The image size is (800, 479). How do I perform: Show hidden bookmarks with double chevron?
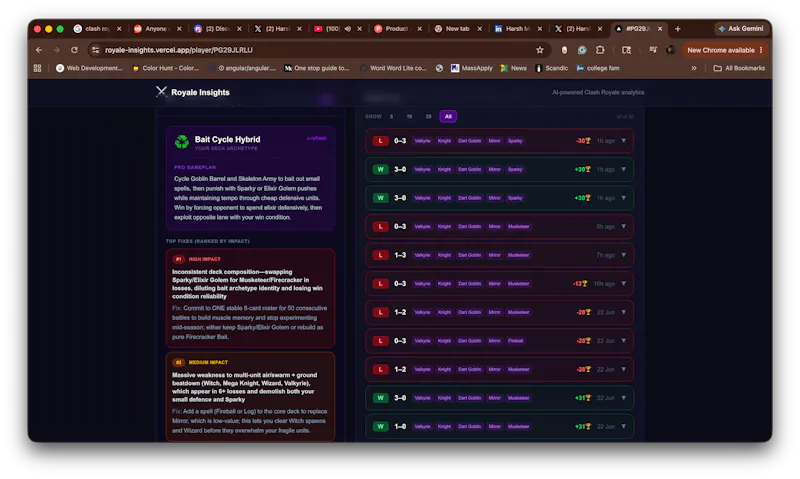694,68
